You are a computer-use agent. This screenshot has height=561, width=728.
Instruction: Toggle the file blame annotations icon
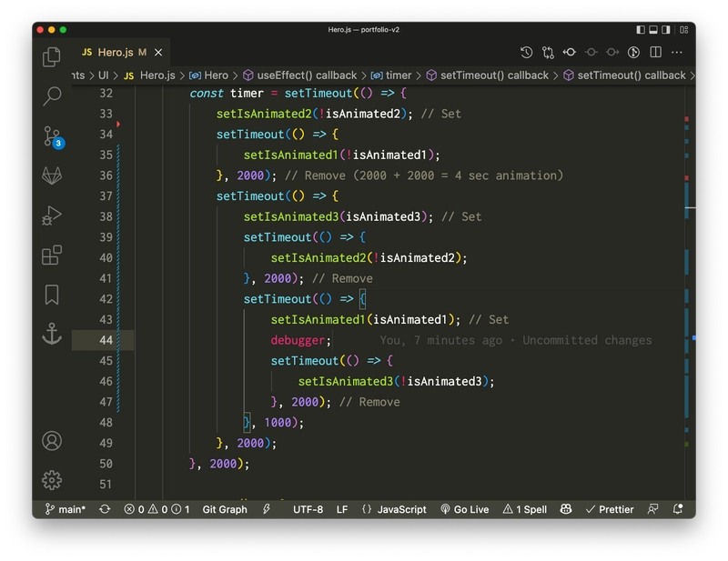633,53
